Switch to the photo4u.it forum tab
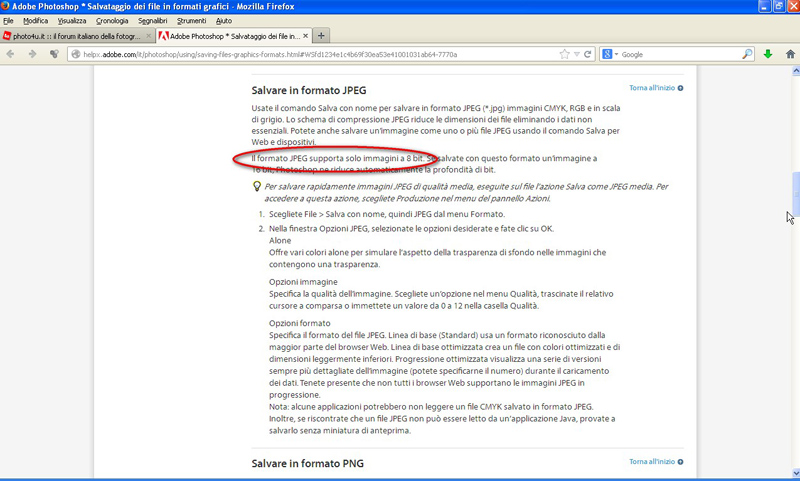 pyautogui.click(x=72, y=35)
